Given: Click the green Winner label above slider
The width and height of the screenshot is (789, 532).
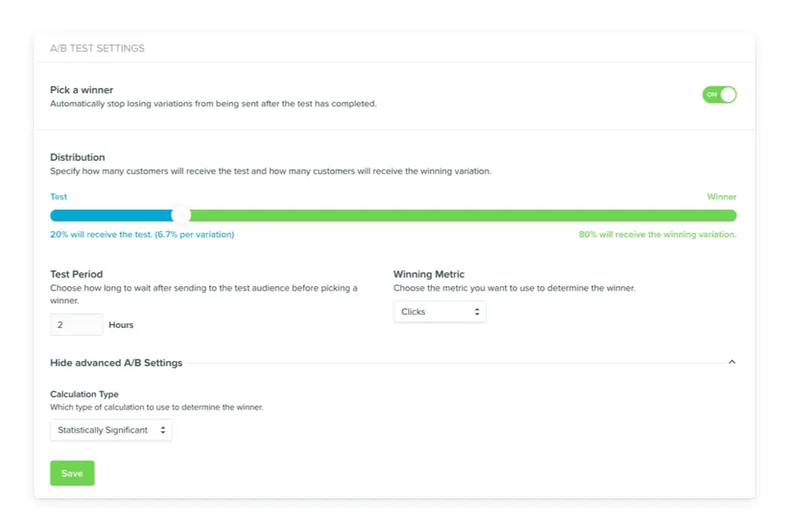Looking at the screenshot, I should (721, 197).
